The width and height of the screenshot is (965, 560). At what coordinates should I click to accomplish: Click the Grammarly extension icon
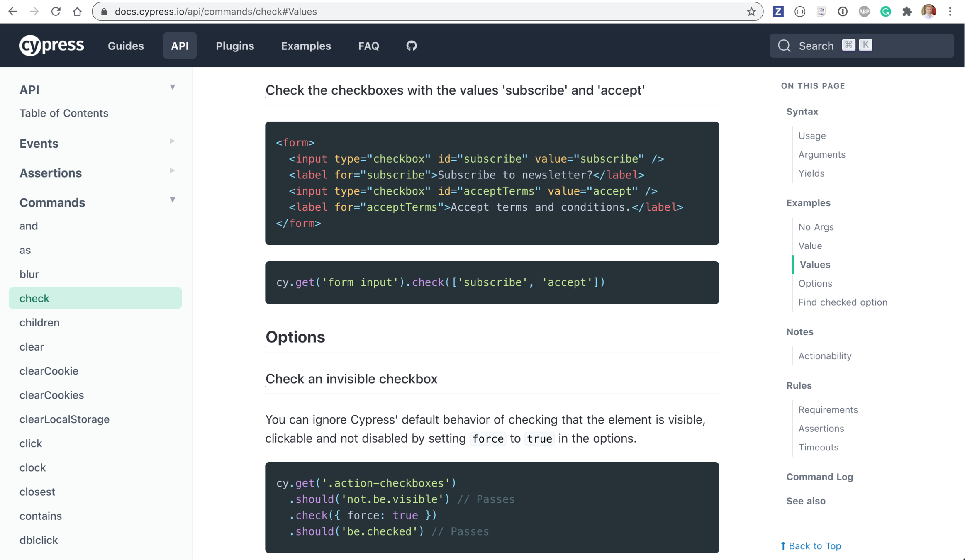point(885,12)
